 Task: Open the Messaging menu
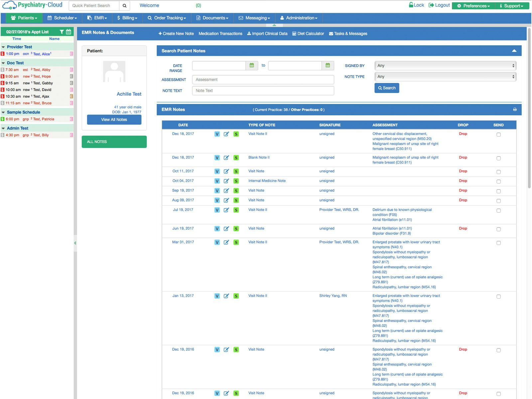pos(254,18)
